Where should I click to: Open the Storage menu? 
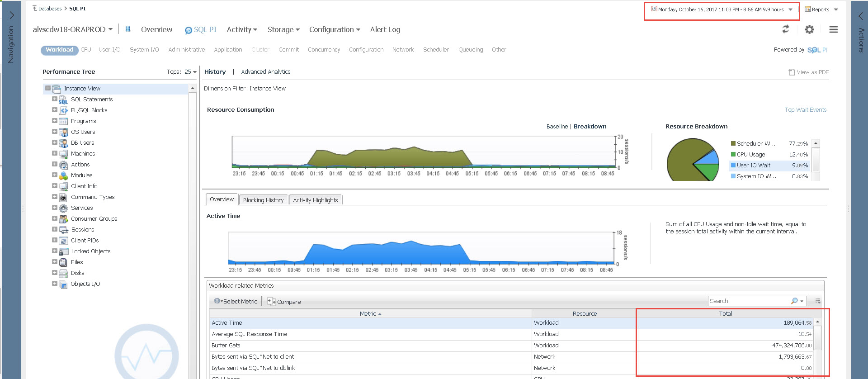(283, 29)
